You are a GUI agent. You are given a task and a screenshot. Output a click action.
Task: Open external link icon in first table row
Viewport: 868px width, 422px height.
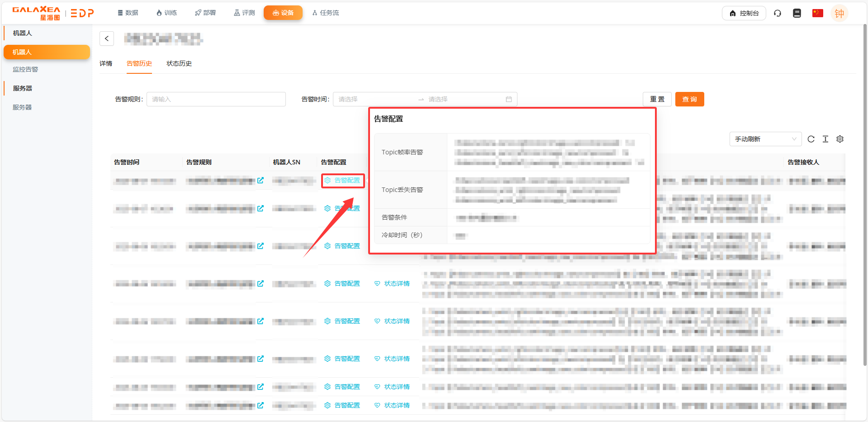[x=261, y=180]
